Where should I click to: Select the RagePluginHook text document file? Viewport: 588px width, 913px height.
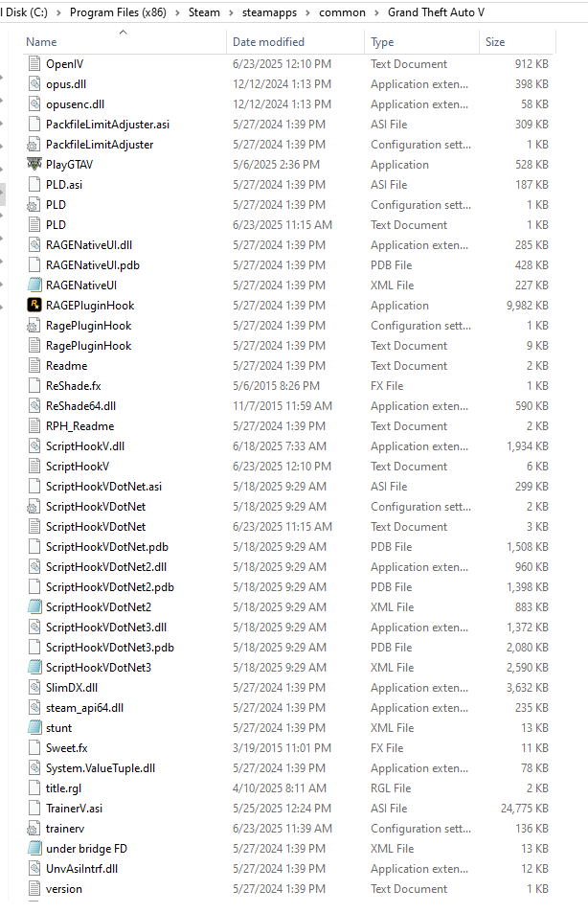tap(88, 346)
